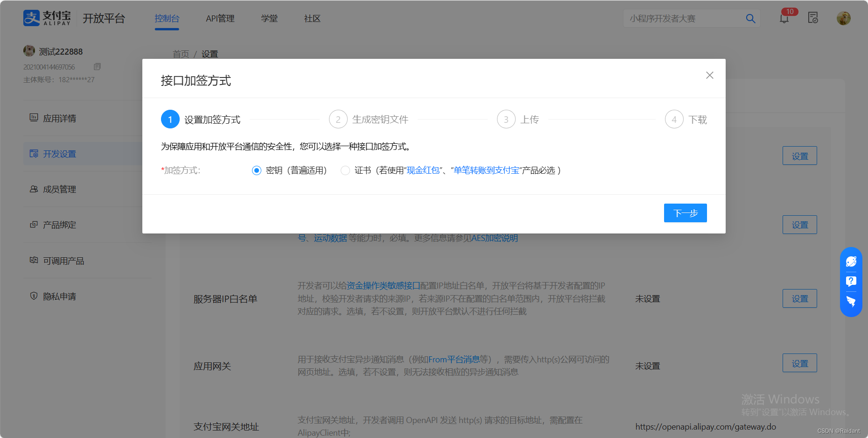Click the 开放平台 title text

click(x=104, y=18)
